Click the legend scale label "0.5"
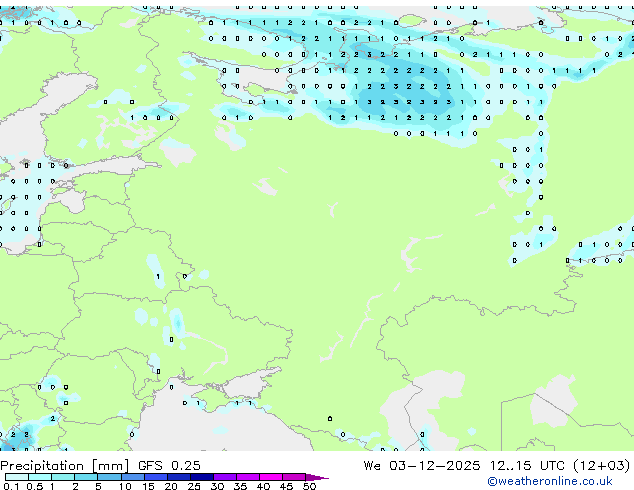 (35, 486)
